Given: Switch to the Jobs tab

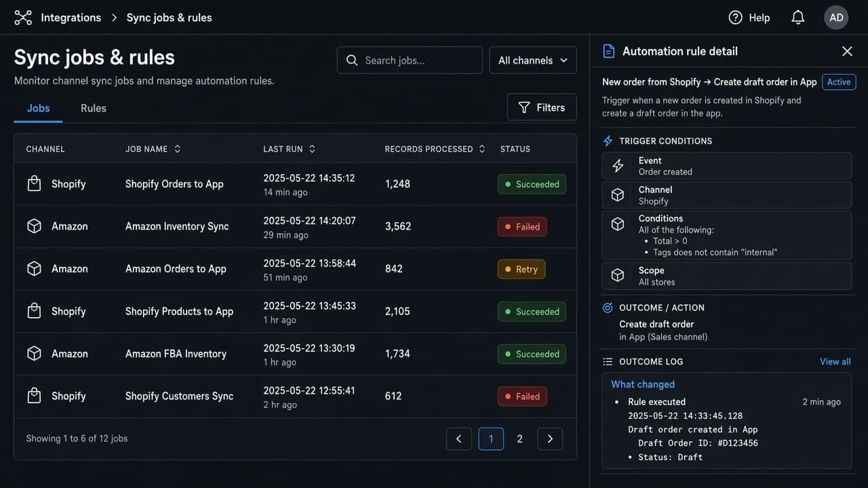Looking at the screenshot, I should [x=38, y=108].
